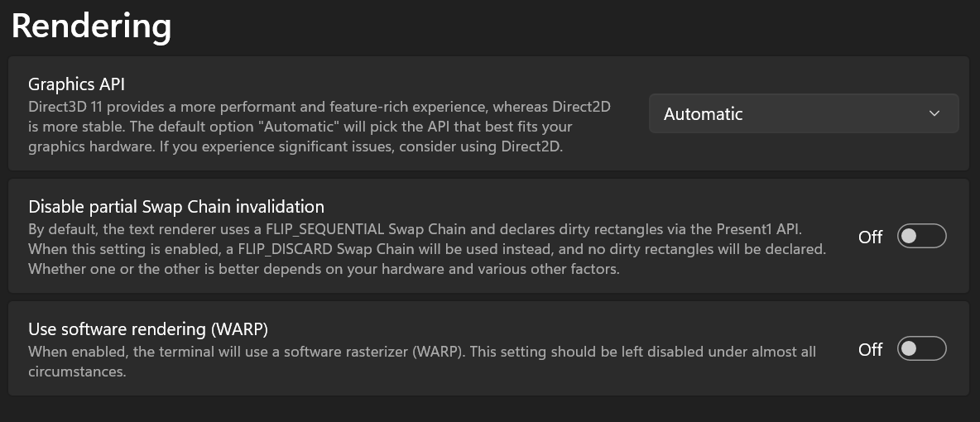Click the knob of the WARP toggle
The image size is (980, 422).
point(910,348)
